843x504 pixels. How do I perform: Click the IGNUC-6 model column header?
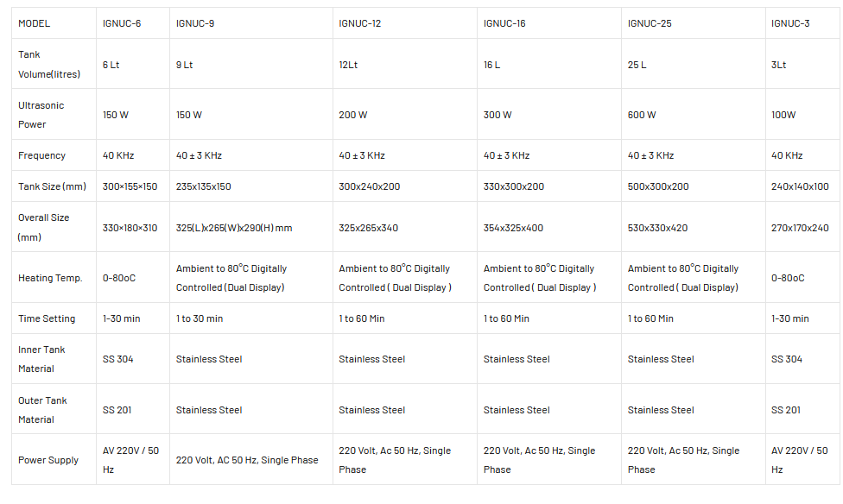[x=121, y=23]
